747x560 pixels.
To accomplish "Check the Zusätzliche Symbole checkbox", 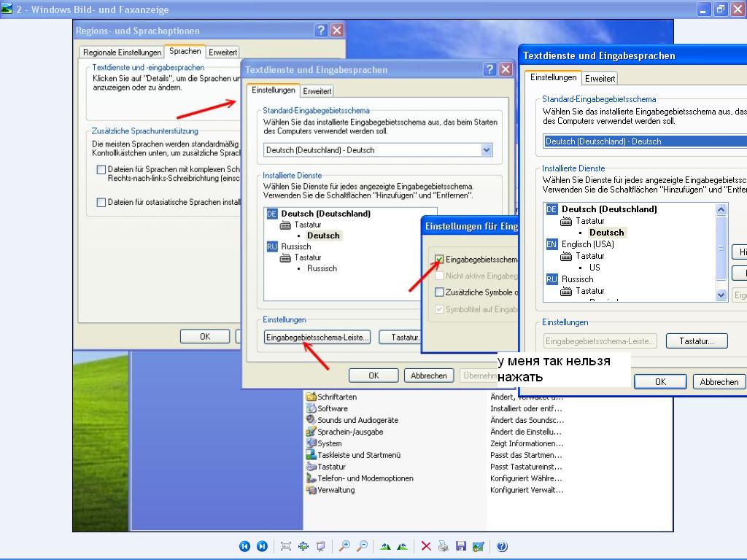I will pos(439,292).
